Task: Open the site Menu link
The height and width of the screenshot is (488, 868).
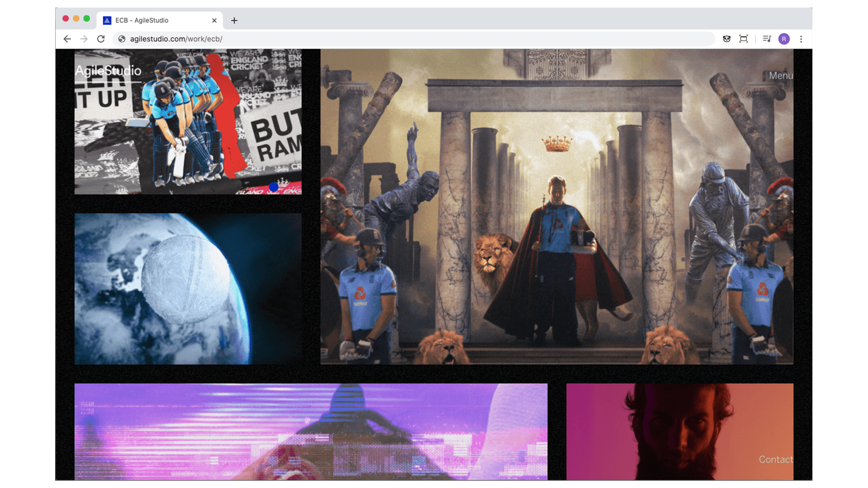Action: click(781, 75)
